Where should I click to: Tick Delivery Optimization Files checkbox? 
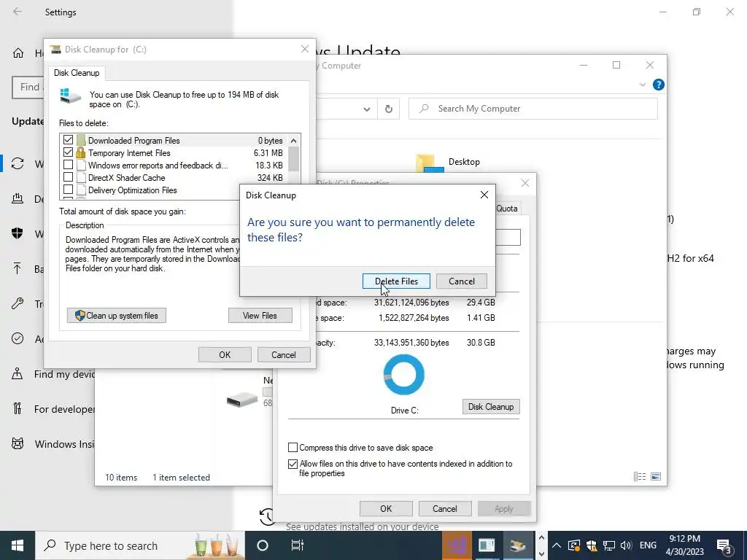68,190
